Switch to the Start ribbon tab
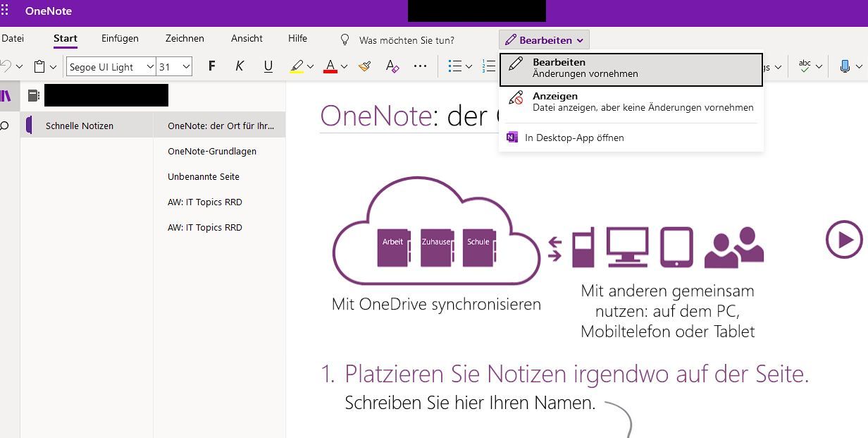Image resolution: width=868 pixels, height=438 pixels. click(66, 39)
